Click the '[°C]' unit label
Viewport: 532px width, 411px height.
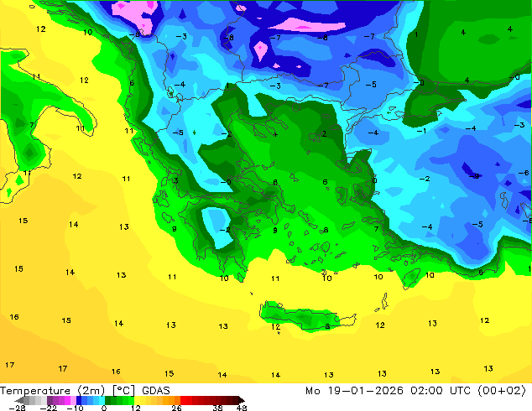click(x=123, y=391)
